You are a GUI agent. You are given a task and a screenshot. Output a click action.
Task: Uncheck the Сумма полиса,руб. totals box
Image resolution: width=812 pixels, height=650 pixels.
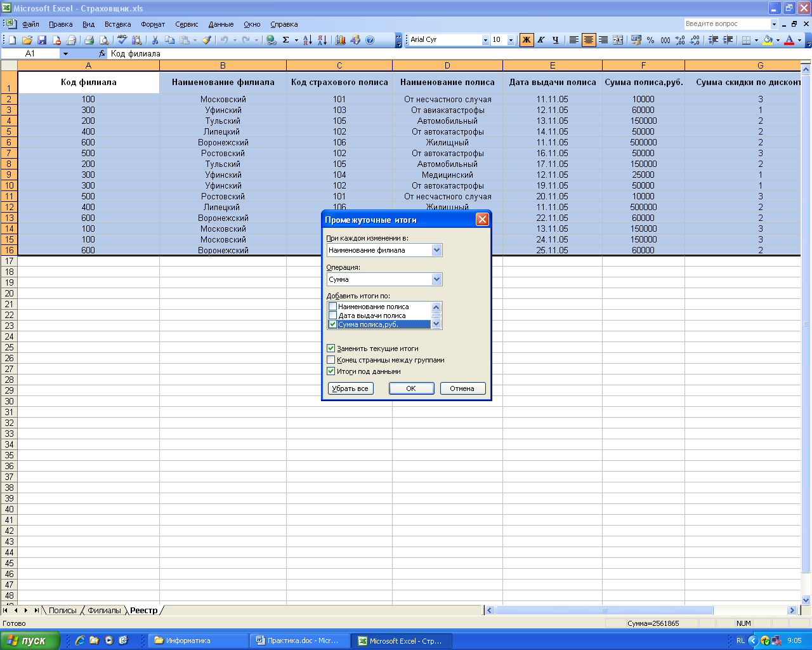332,324
